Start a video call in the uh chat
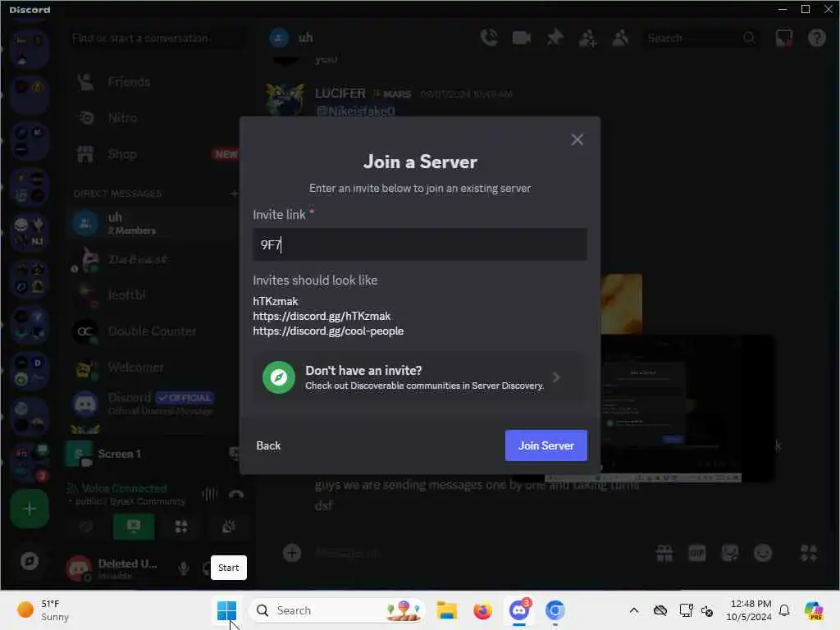The width and height of the screenshot is (840, 630). 521,38
